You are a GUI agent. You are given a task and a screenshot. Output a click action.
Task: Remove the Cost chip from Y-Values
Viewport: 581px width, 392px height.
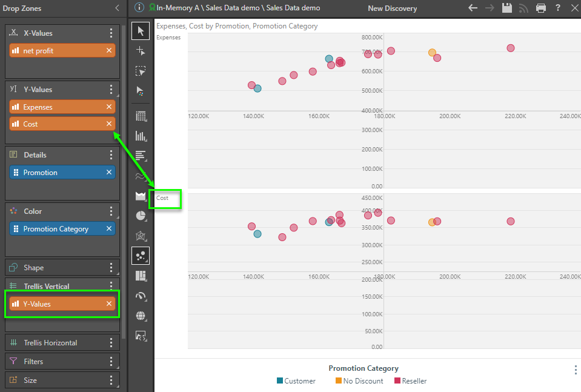tap(109, 124)
